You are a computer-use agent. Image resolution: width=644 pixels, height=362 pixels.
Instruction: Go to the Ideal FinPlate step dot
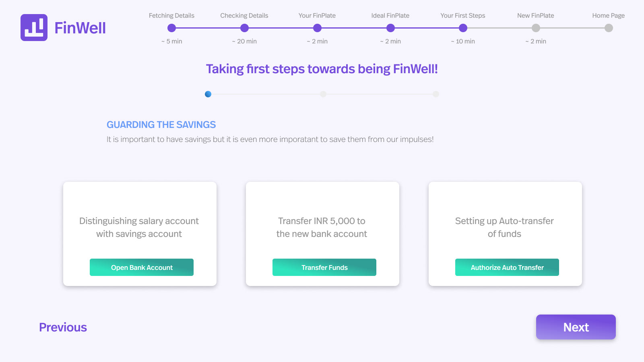tap(390, 28)
